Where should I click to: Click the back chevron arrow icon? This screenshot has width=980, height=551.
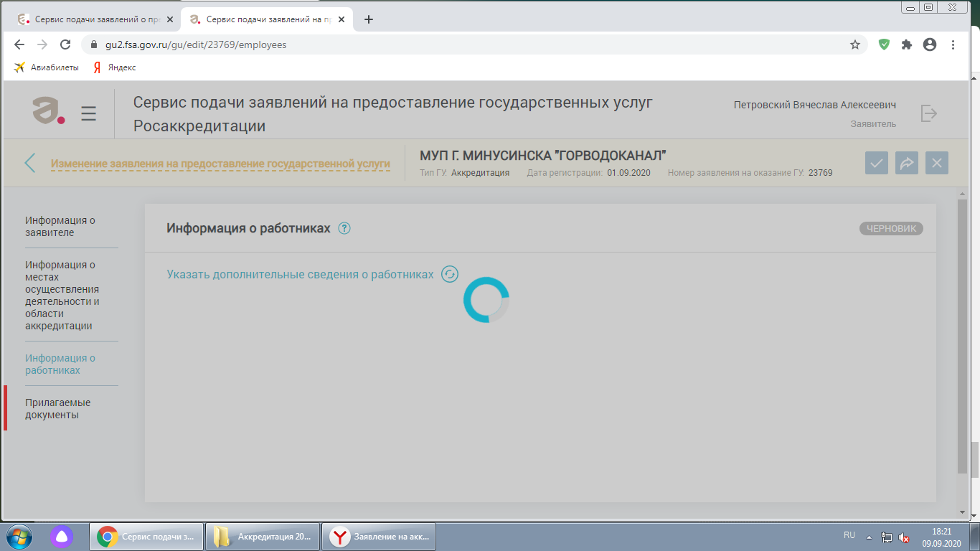[29, 163]
